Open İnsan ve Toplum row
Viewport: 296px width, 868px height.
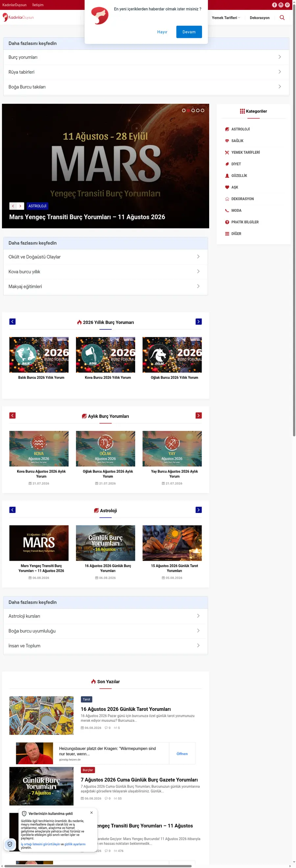105,646
